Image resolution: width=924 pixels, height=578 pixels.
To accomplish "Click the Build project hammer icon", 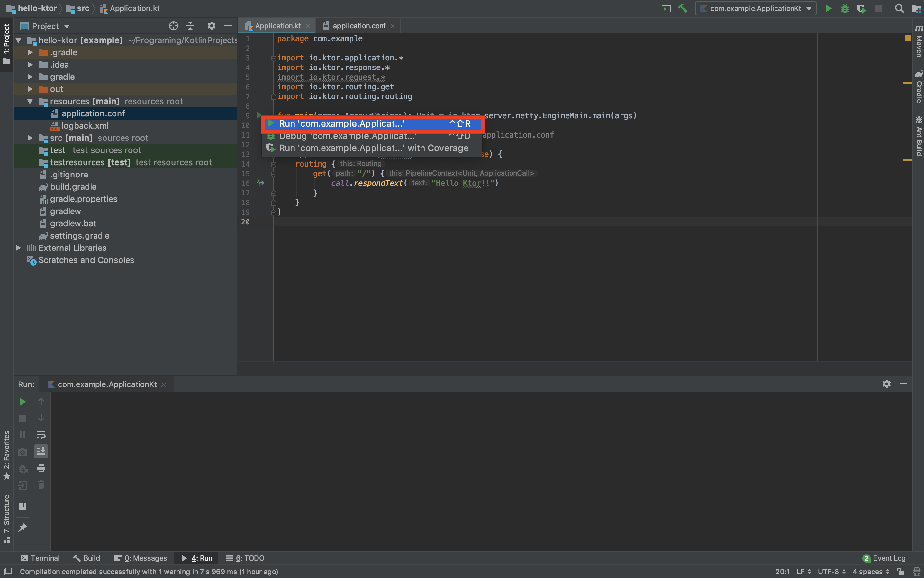I will tap(683, 8).
